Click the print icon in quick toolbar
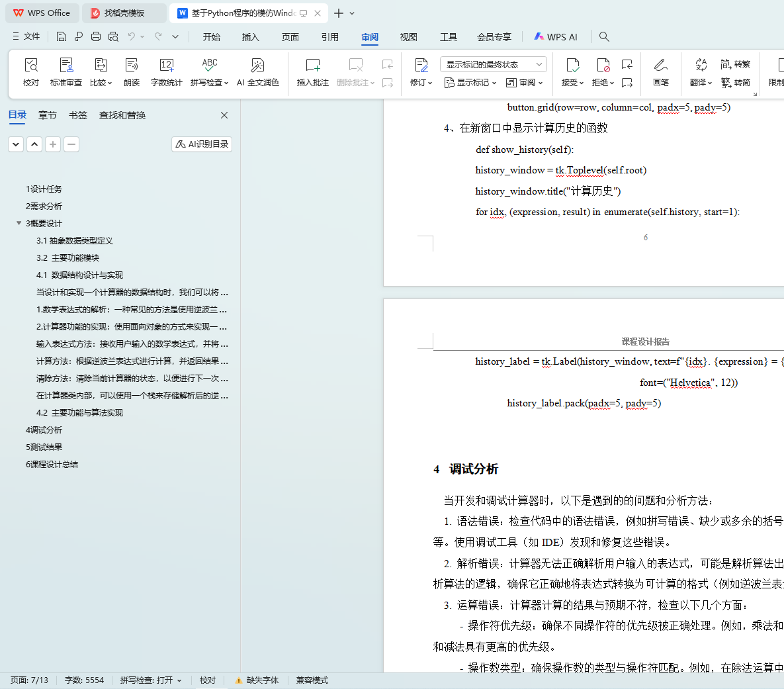Screen dimensions: 784x689 click(96, 36)
